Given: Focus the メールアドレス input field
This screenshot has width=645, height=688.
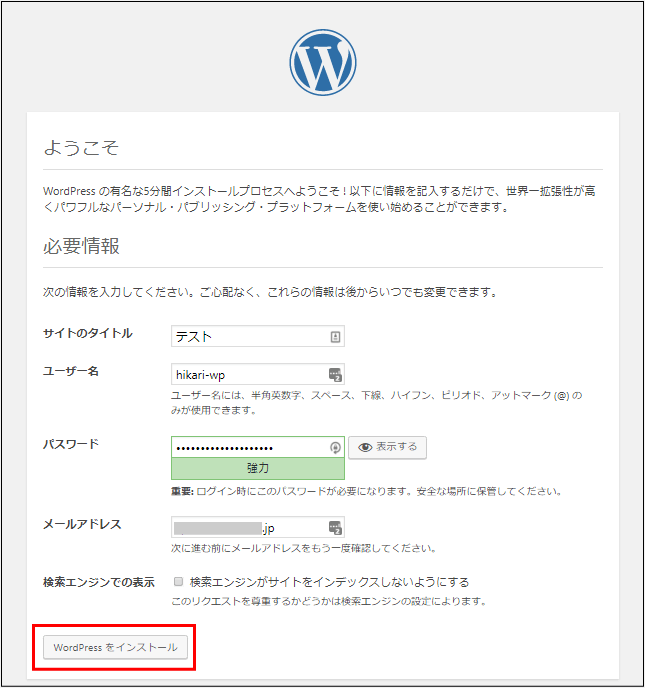Looking at the screenshot, I should point(258,527).
